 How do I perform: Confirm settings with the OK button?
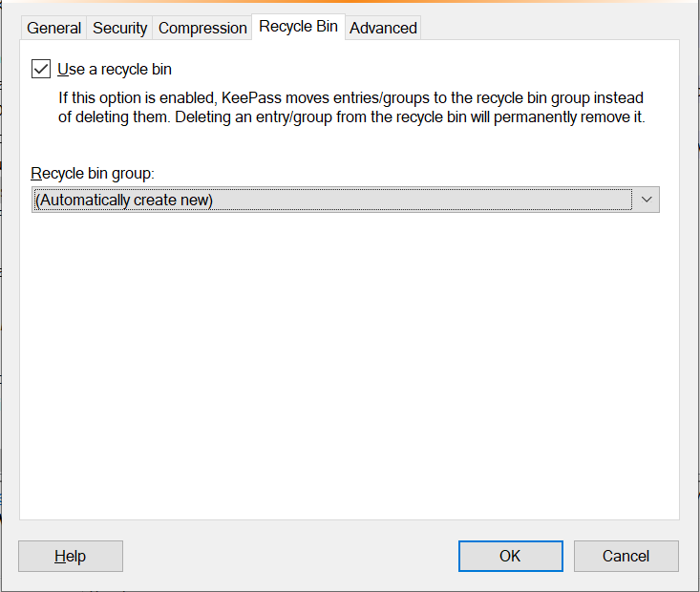click(x=510, y=557)
